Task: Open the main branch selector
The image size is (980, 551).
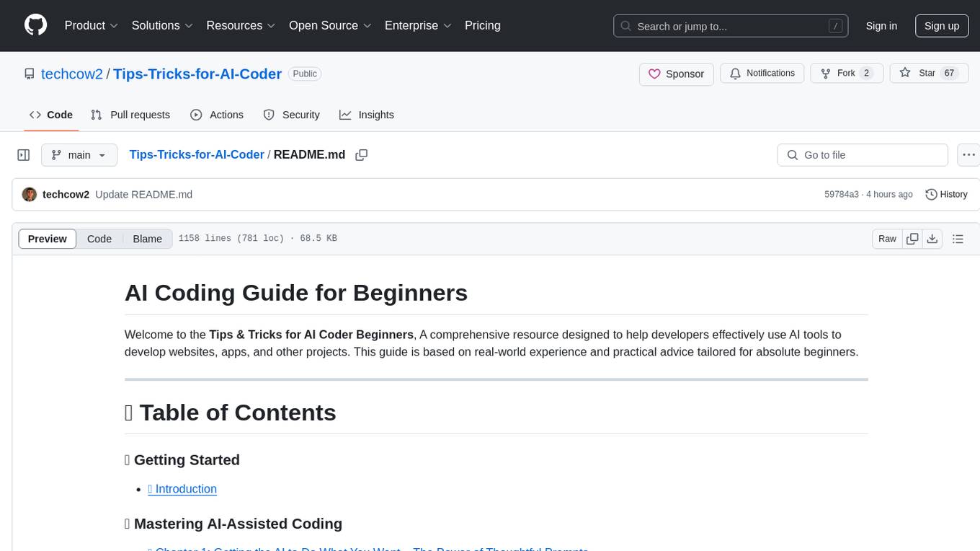Action: tap(79, 155)
